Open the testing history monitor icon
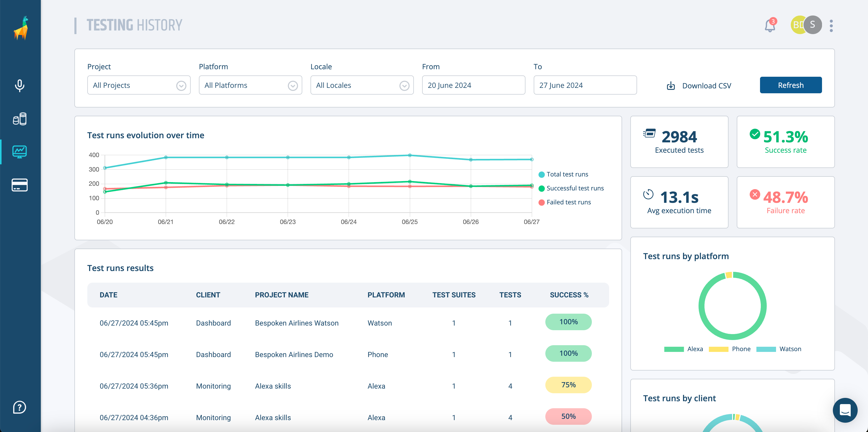The image size is (868, 432). click(20, 152)
